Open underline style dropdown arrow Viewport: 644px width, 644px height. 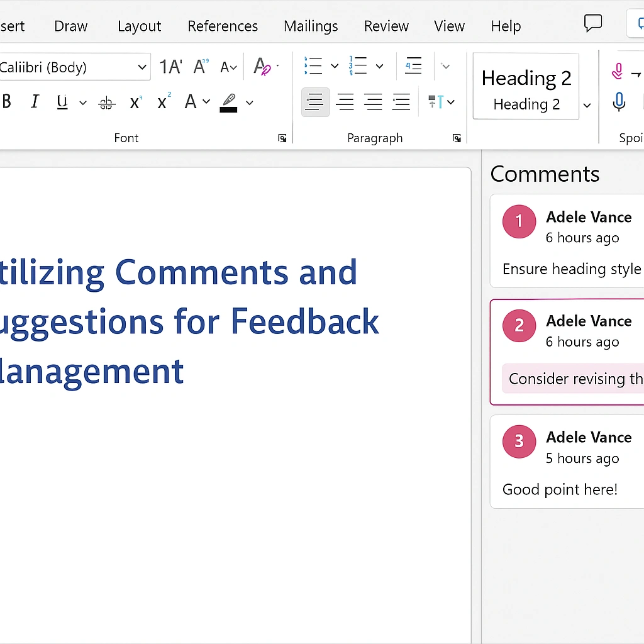83,103
